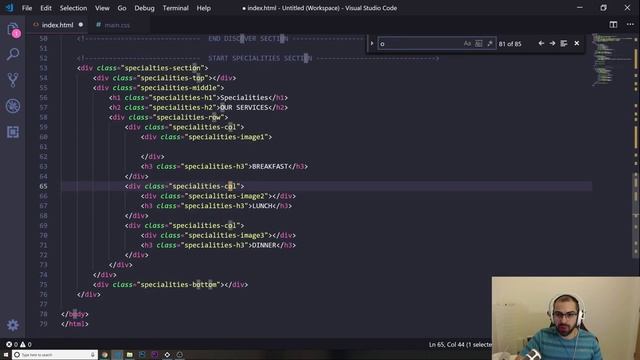The width and height of the screenshot is (640, 360).
Task: Click the Windows Start button
Action: coord(6,355)
